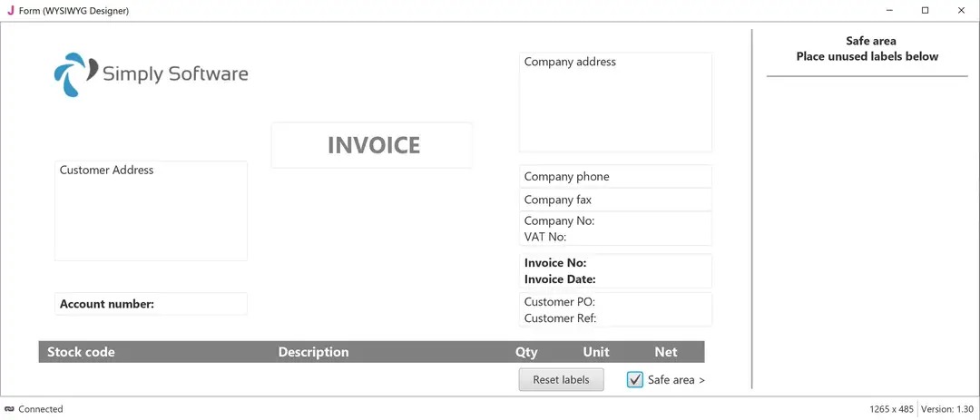Maximize the Form Designer window
The image size is (980, 420).
[925, 11]
